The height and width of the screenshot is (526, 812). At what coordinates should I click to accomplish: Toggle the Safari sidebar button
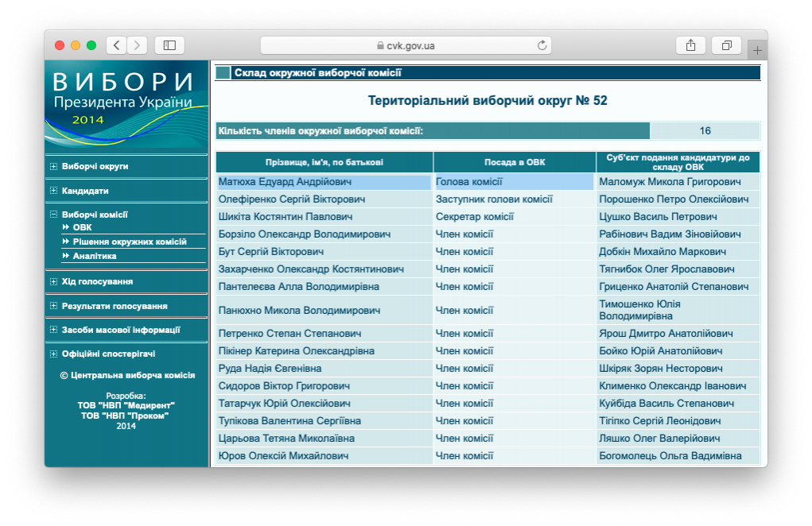(x=169, y=45)
